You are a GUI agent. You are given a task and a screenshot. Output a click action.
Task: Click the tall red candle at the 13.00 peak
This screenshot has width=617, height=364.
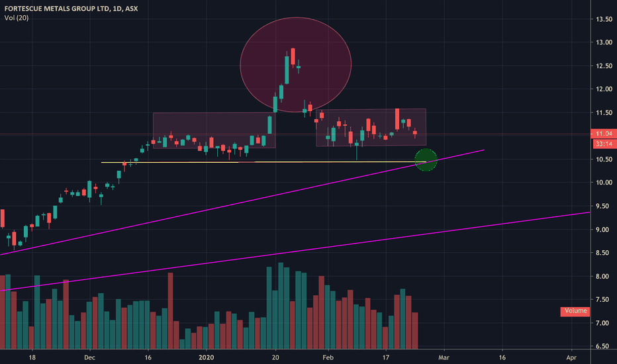tap(293, 57)
